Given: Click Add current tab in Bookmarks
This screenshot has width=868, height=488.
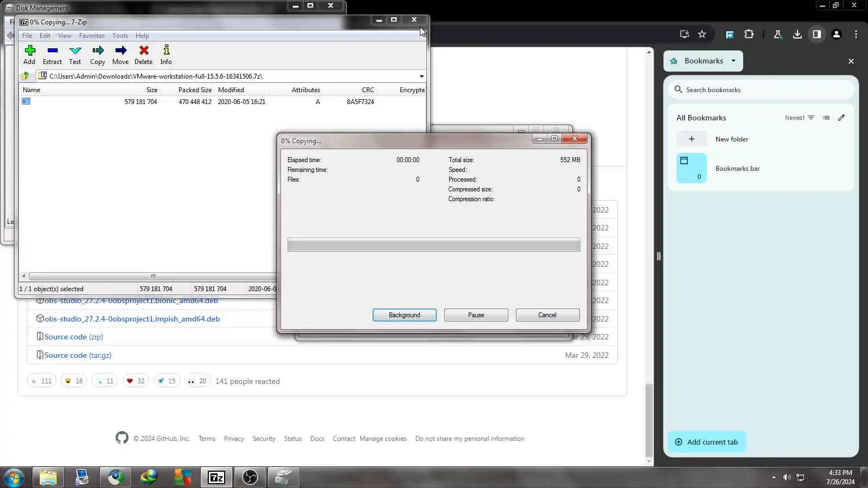Looking at the screenshot, I should 707,442.
